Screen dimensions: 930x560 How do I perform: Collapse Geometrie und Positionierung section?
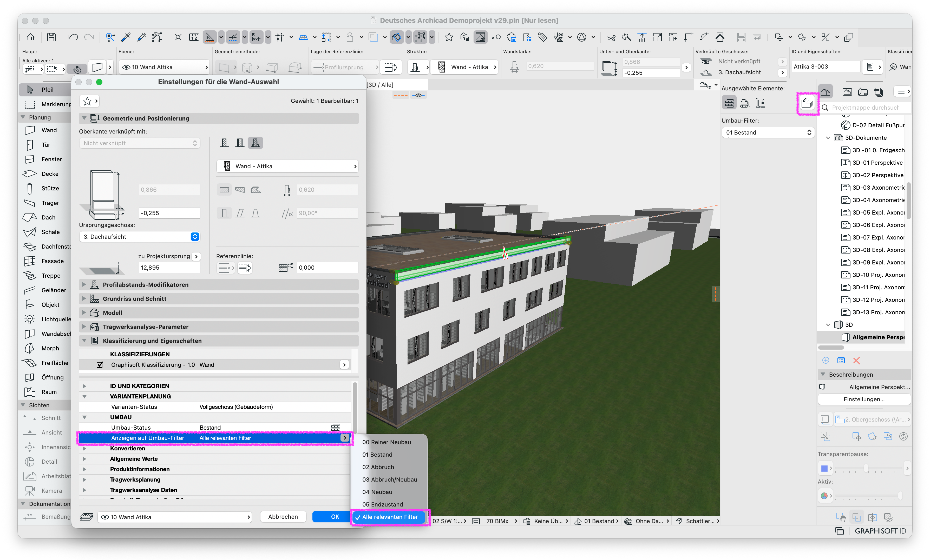click(84, 118)
